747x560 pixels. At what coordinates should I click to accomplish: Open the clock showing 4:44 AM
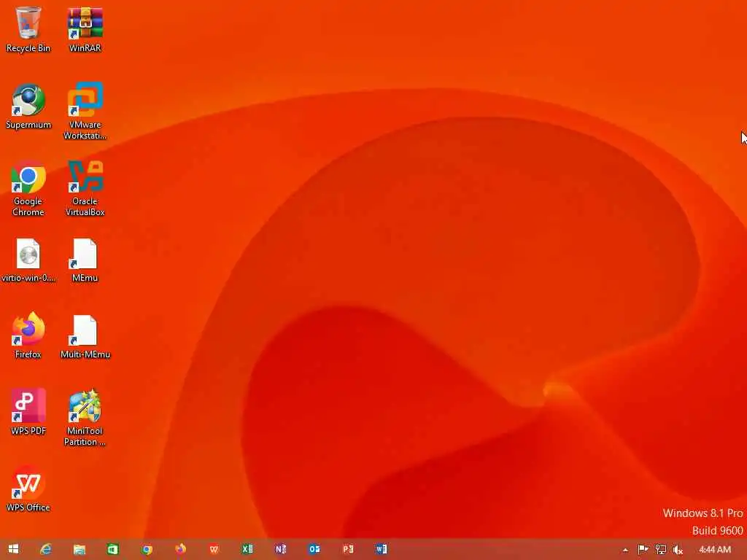coord(715,550)
